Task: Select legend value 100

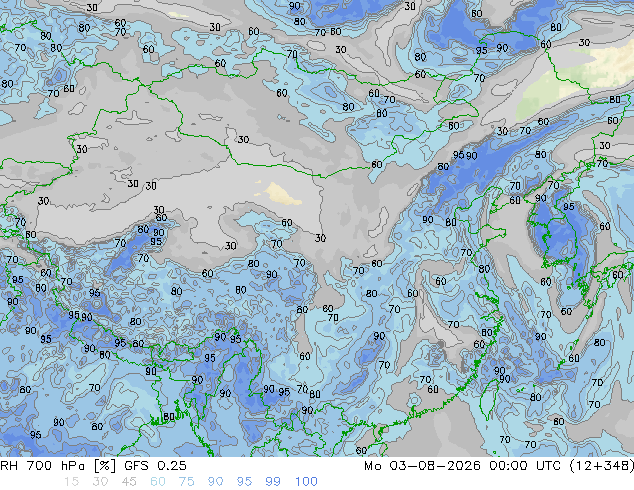Action: [306, 482]
